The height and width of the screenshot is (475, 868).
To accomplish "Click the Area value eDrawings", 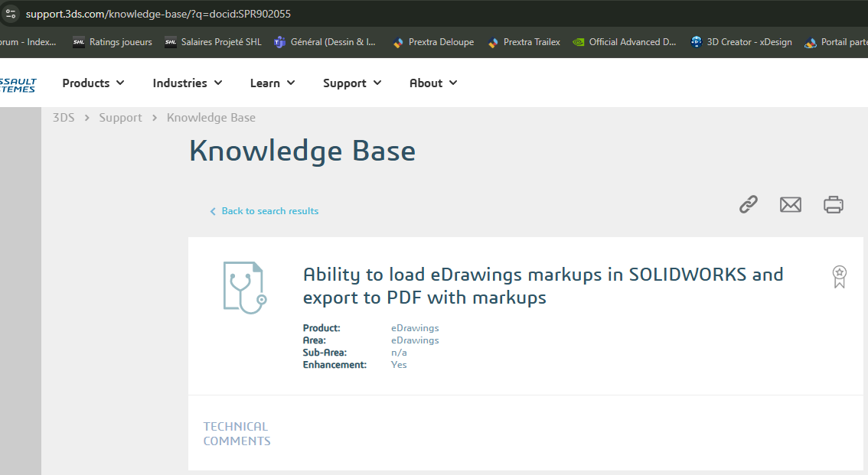I will pos(415,340).
